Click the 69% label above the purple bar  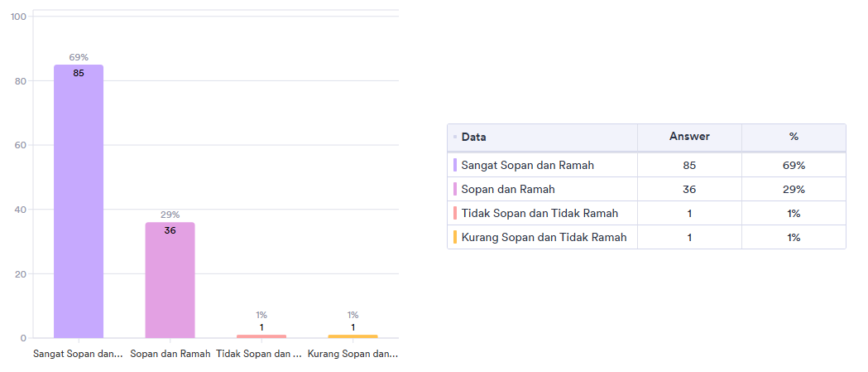coord(79,57)
